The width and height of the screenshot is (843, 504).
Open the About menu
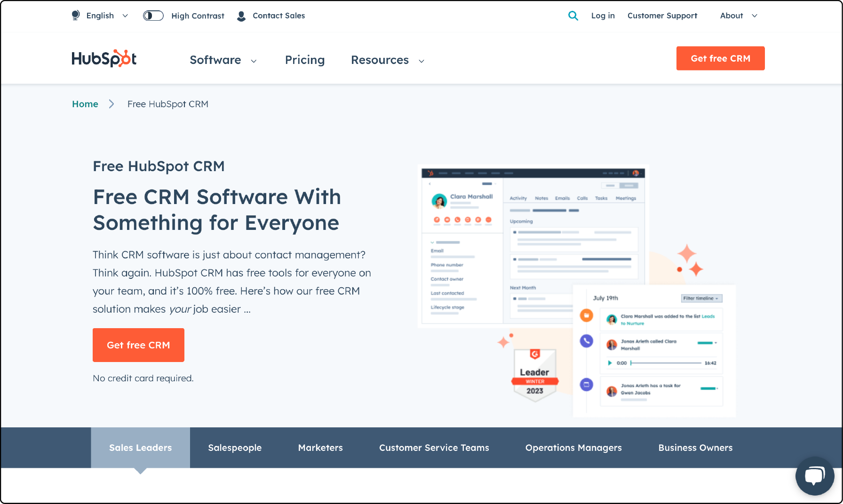[732, 16]
